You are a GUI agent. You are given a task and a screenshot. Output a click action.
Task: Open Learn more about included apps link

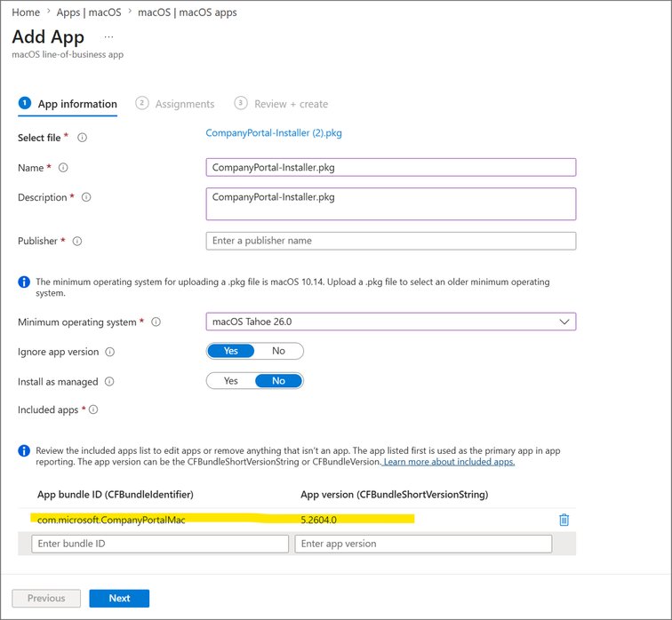tap(449, 462)
